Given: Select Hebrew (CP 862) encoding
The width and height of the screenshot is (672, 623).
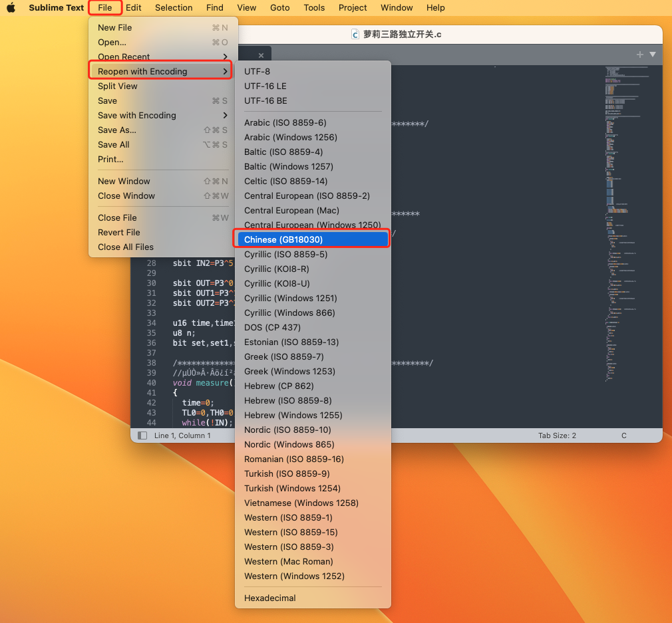Looking at the screenshot, I should pos(313,386).
